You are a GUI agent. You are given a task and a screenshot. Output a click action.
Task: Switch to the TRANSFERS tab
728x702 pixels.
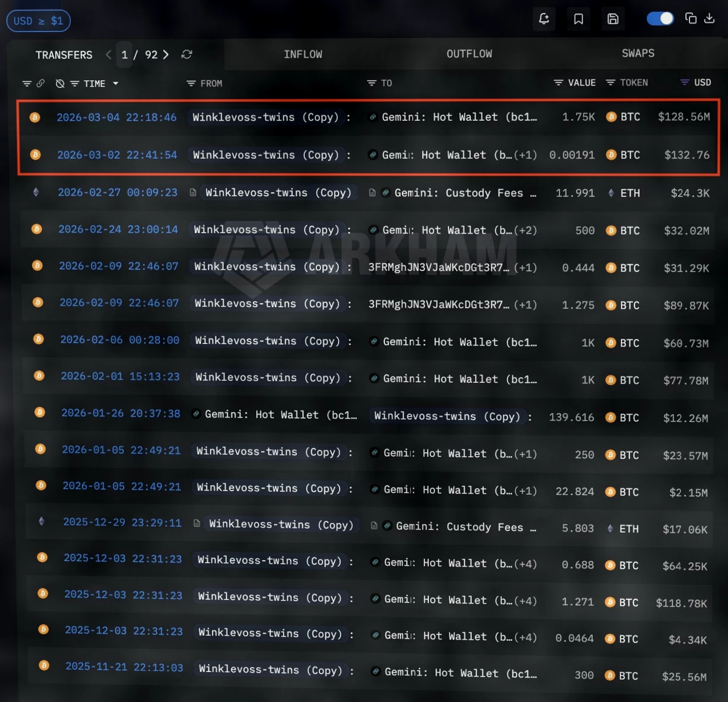click(64, 55)
